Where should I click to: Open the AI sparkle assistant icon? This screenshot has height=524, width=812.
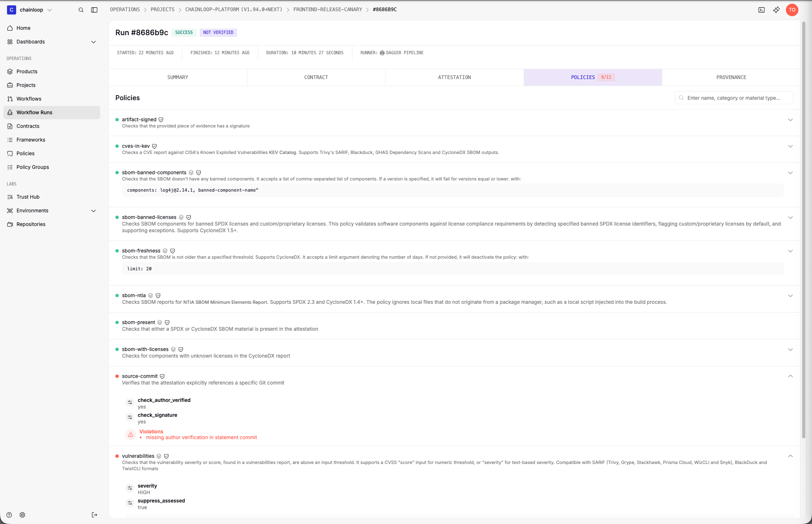[776, 10]
